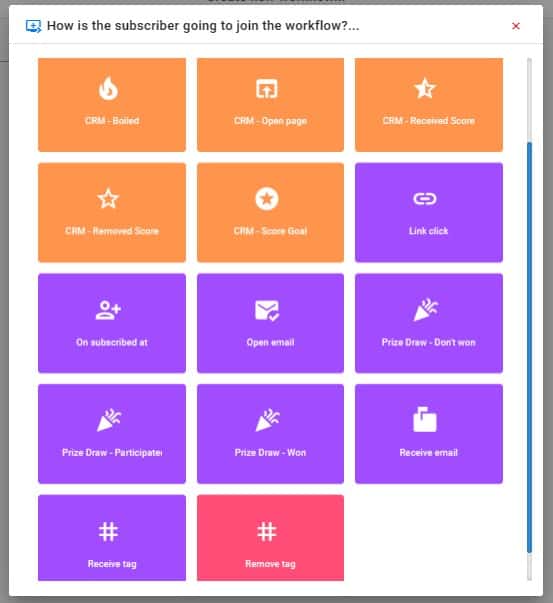Click the Prize Draw - Won label
553x603 pixels.
(x=270, y=453)
